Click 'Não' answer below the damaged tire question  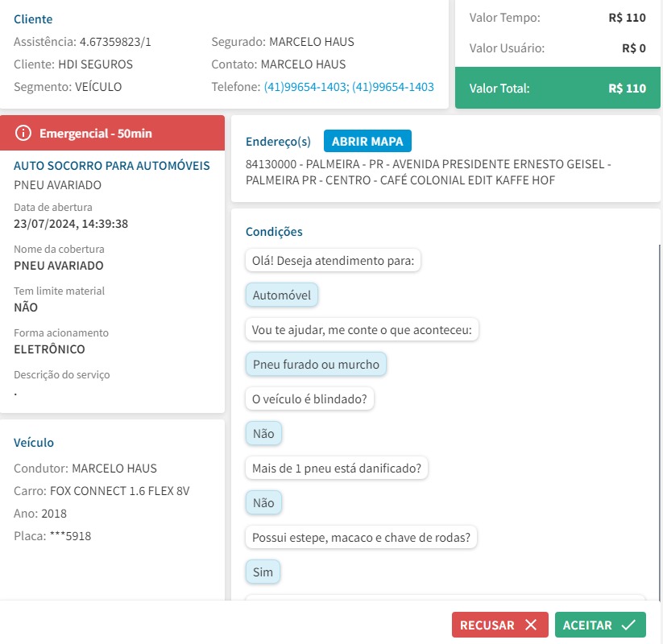tap(263, 503)
